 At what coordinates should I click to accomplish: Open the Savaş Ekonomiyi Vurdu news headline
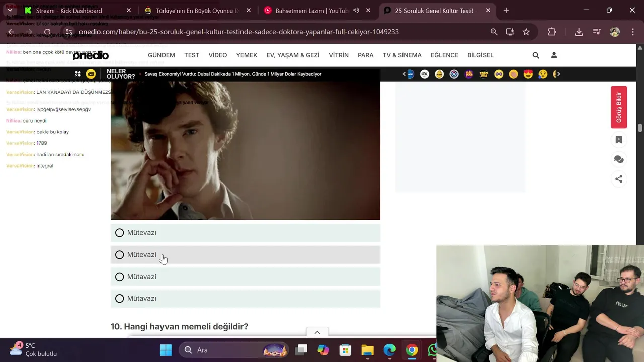point(233,74)
